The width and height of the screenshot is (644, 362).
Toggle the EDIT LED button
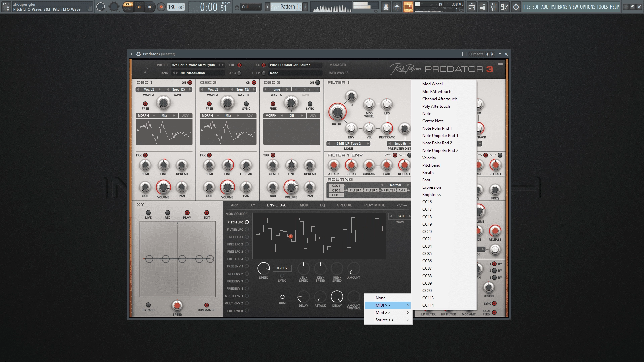[239, 65]
